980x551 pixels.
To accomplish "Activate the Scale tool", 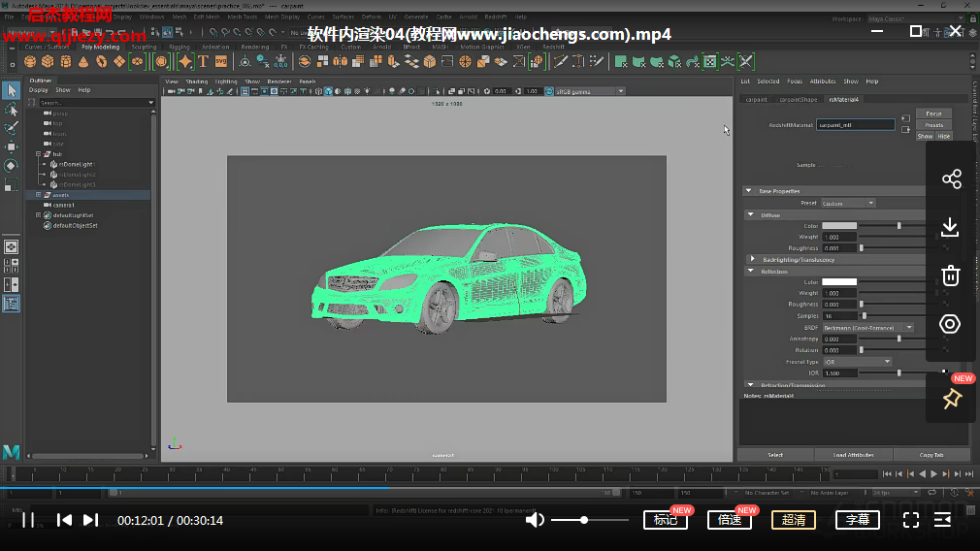I will (x=12, y=185).
